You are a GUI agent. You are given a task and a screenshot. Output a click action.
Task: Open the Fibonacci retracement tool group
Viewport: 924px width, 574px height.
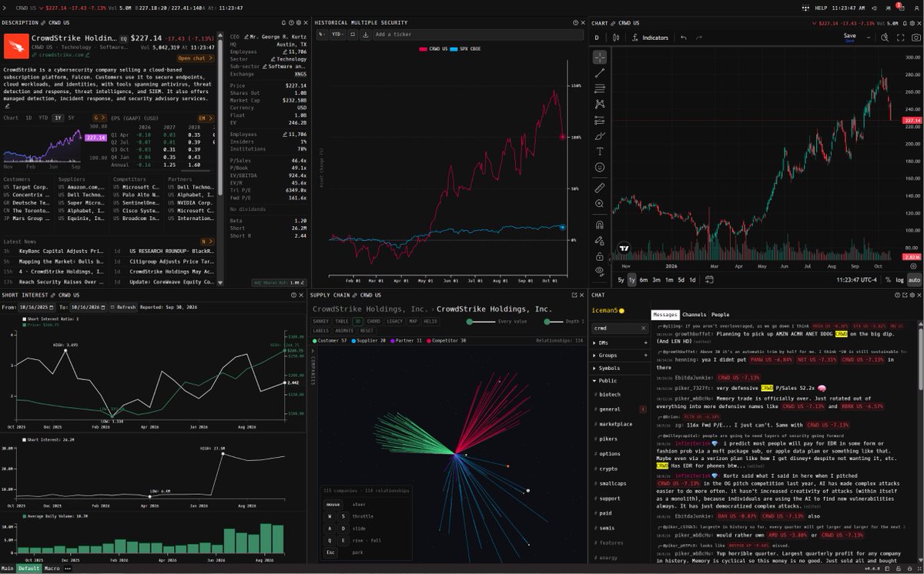coord(599,88)
